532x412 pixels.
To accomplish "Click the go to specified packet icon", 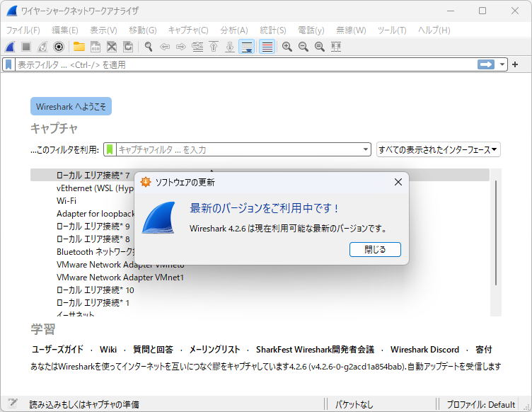I will click(197, 47).
